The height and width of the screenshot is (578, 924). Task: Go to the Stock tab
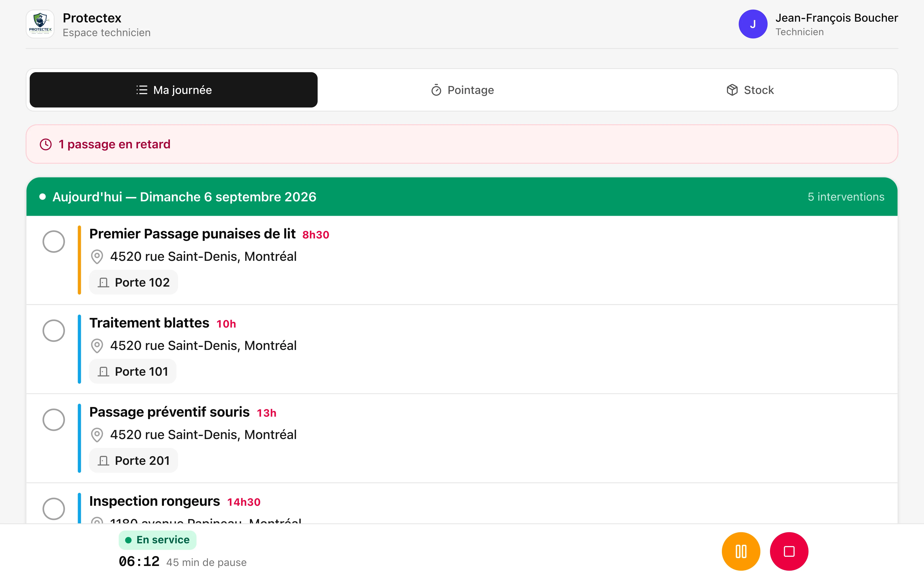pyautogui.click(x=750, y=90)
